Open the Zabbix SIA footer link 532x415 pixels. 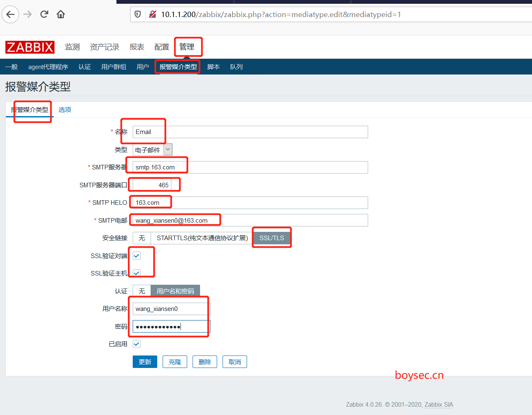pyautogui.click(x=439, y=405)
